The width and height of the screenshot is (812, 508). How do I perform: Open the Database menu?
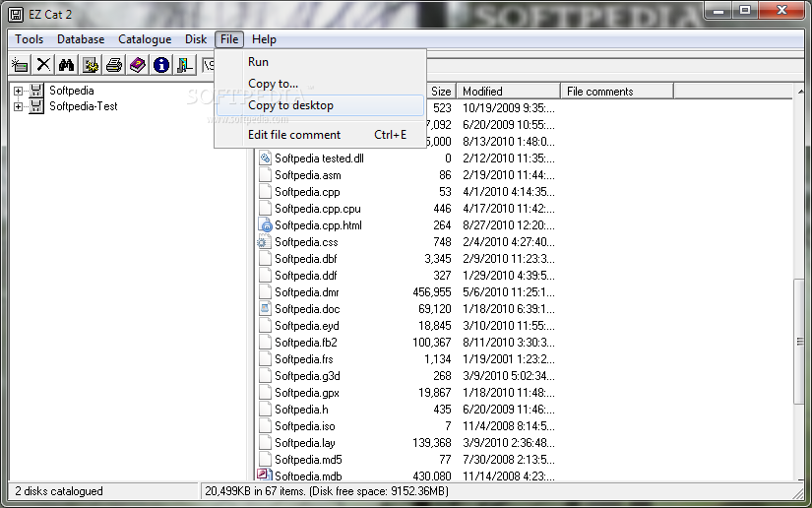(81, 39)
